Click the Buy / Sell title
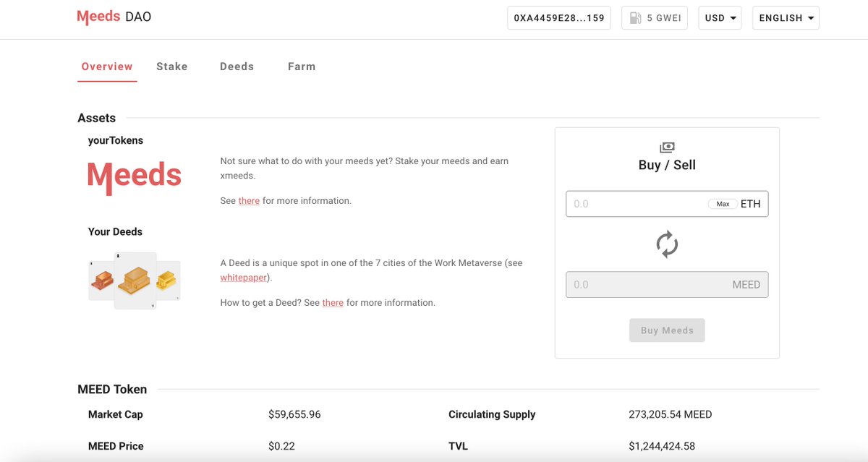The image size is (868, 462). 667,165
